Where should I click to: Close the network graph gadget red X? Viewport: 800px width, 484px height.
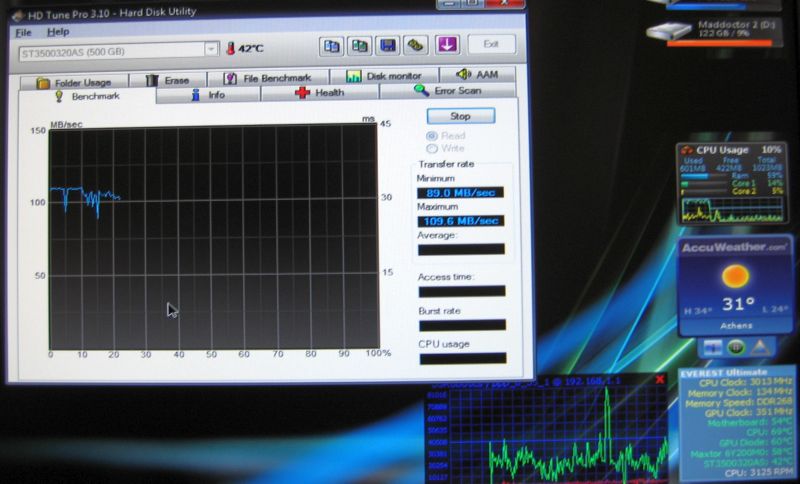tap(660, 379)
